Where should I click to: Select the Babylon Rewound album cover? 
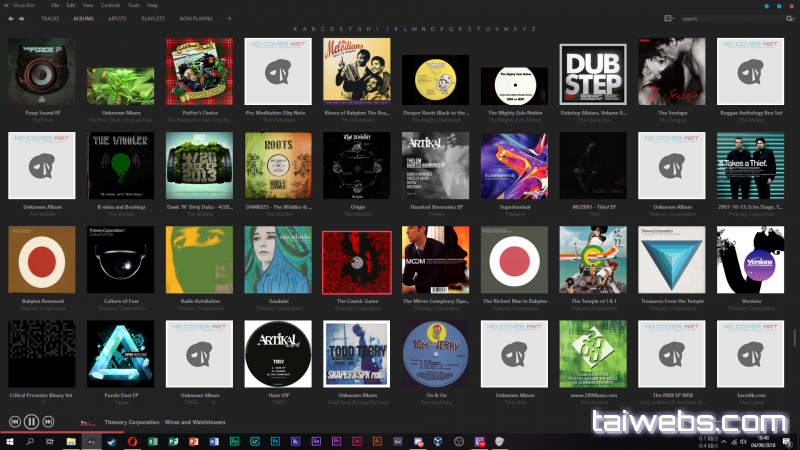click(x=42, y=260)
